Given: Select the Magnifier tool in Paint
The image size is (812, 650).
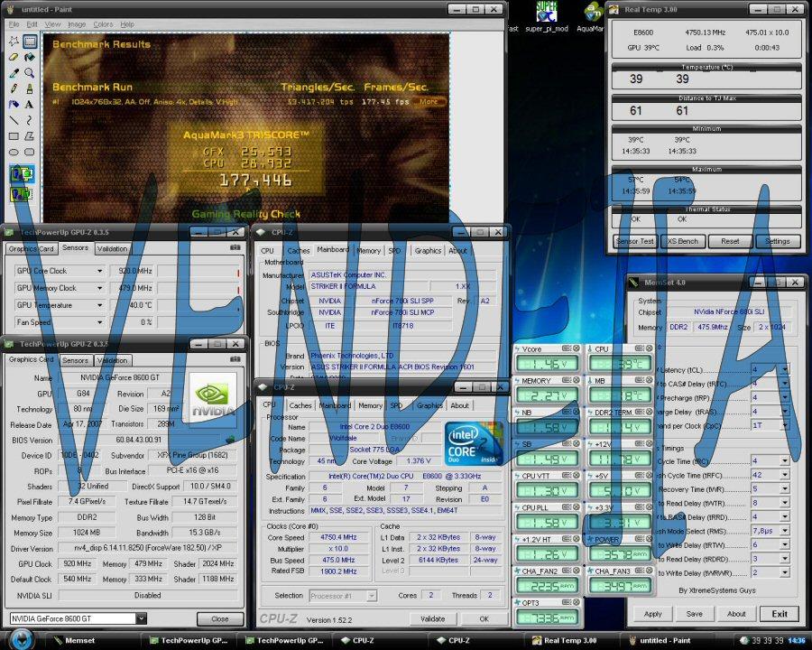Looking at the screenshot, I should point(30,72).
